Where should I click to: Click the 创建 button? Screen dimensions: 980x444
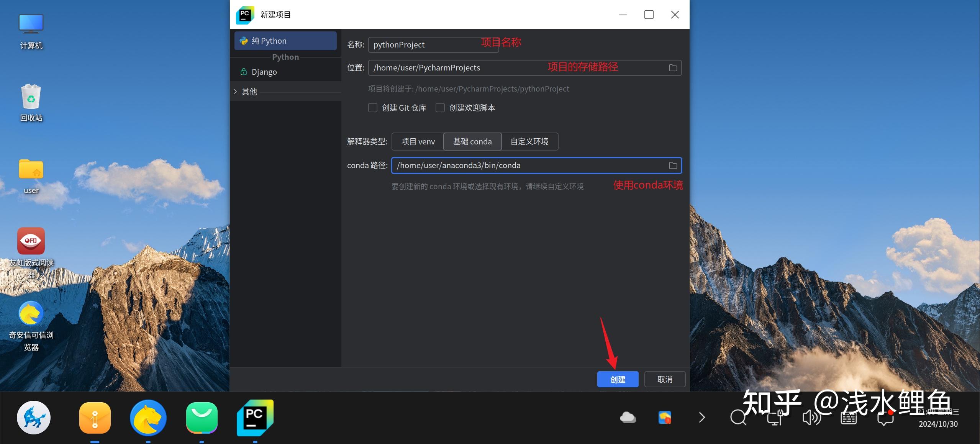[617, 379]
